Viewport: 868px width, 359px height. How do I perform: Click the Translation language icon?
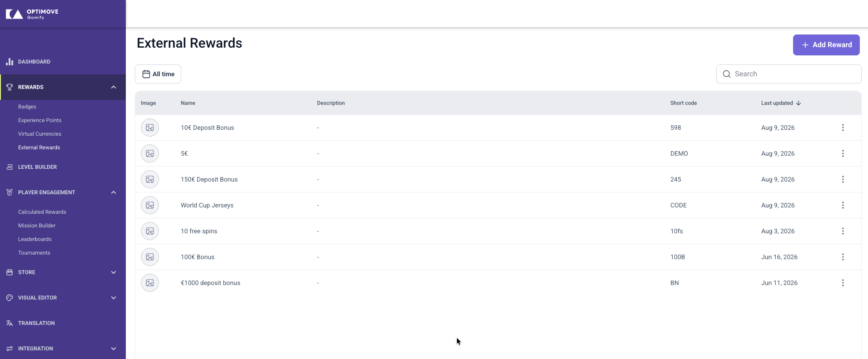click(x=10, y=323)
